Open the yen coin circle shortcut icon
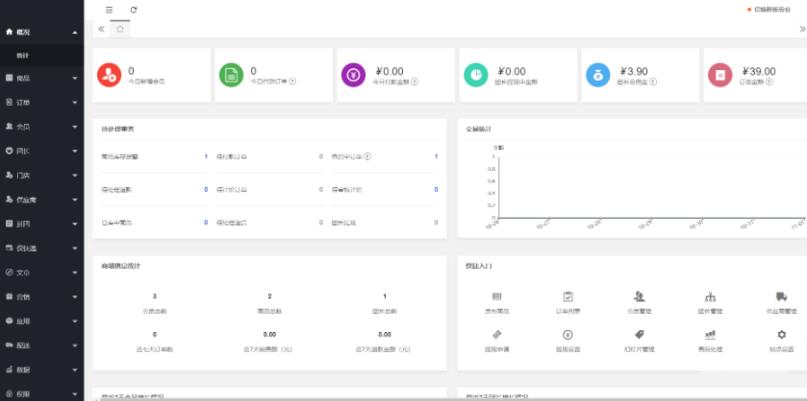 pyautogui.click(x=567, y=334)
